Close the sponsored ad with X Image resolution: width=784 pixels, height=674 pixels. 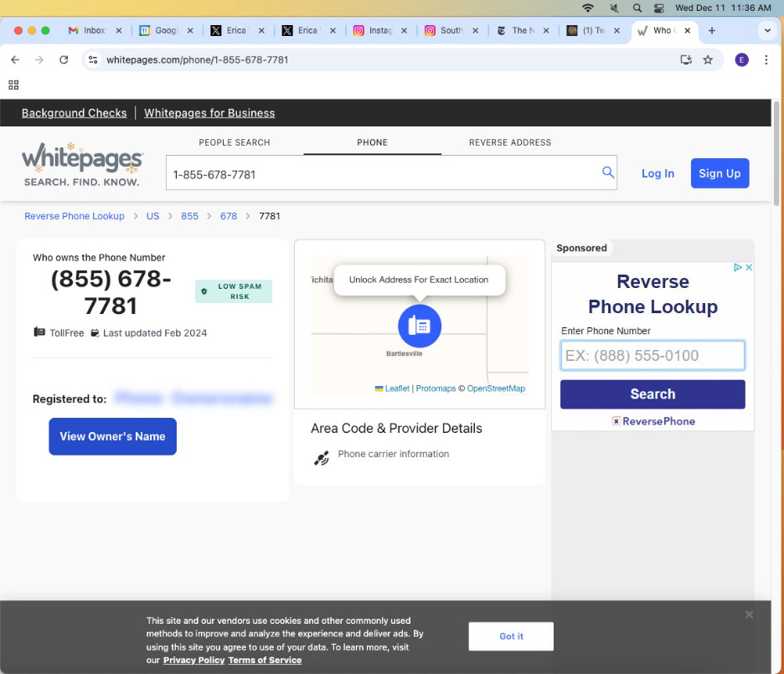pyautogui.click(x=749, y=267)
